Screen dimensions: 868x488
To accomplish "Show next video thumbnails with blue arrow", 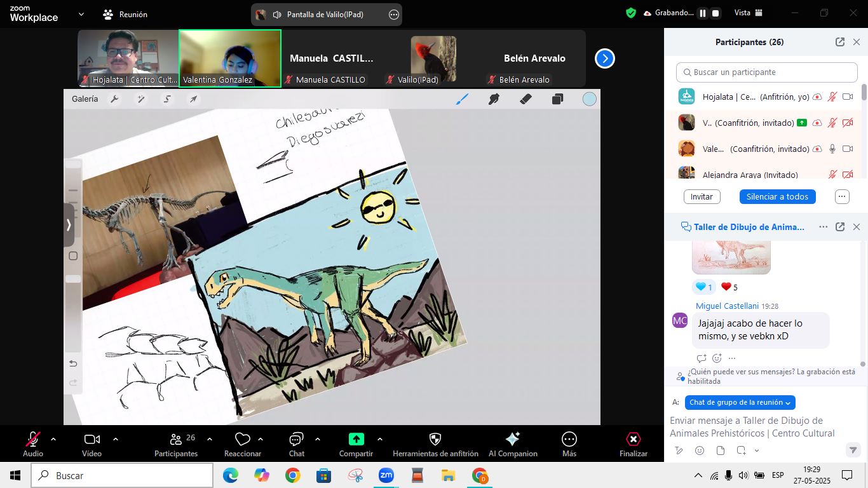I will tap(605, 58).
